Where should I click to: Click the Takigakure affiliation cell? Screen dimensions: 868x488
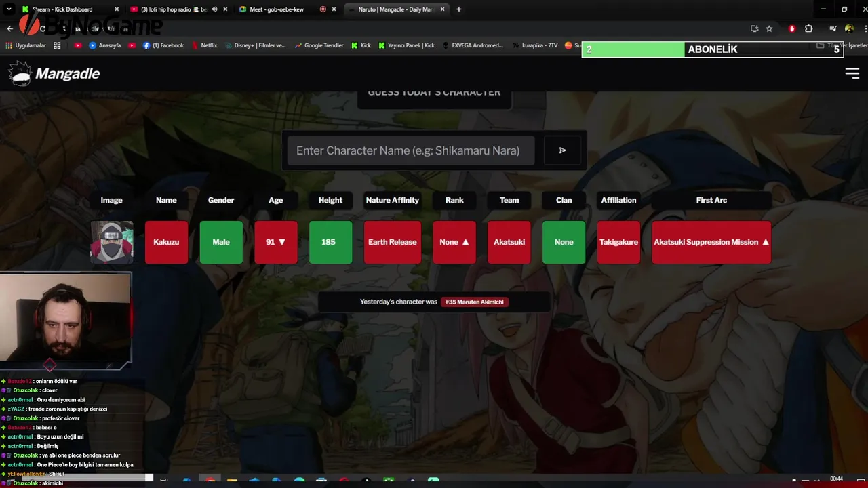618,242
